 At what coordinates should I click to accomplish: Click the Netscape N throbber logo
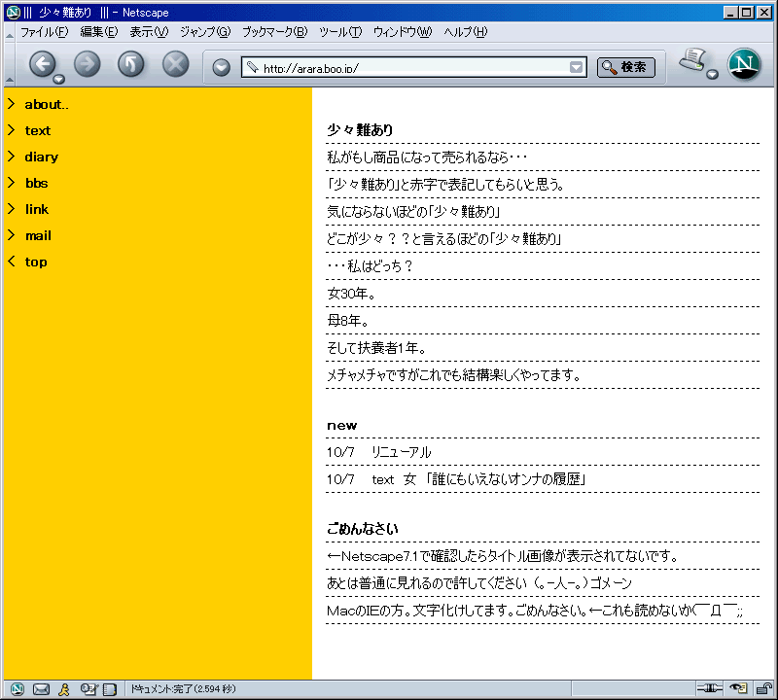click(744, 64)
